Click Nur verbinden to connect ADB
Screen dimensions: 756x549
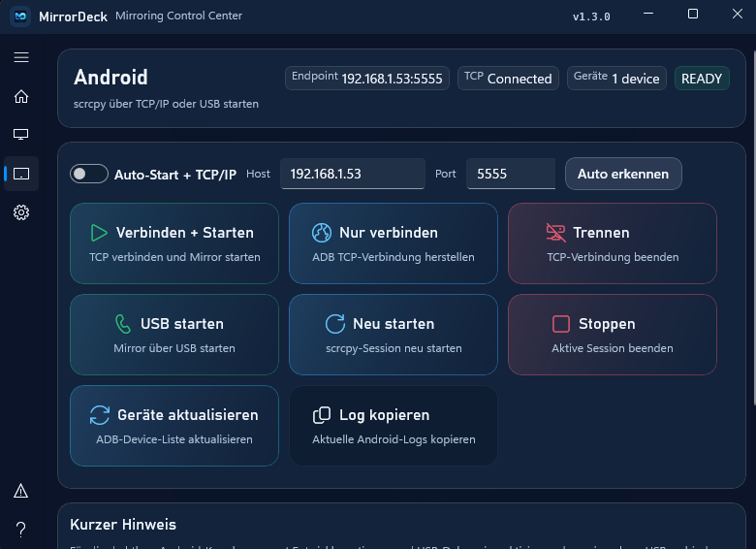point(393,243)
